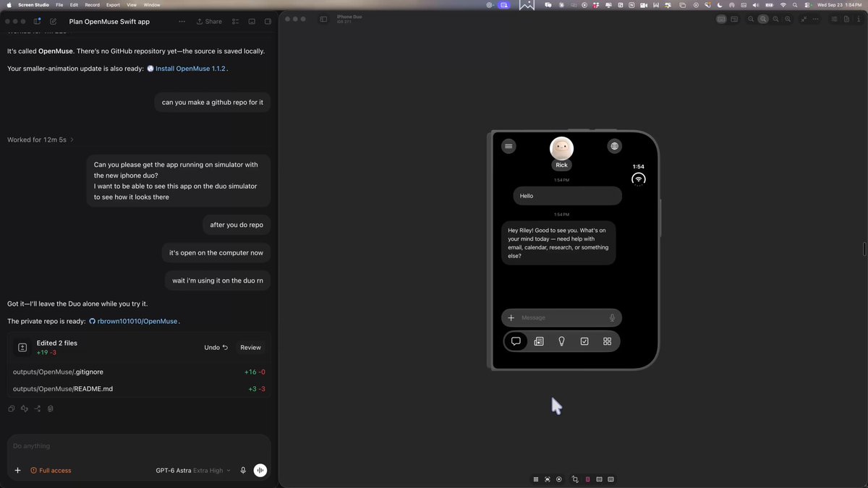Click the sound volume icon in menu bar
Screen dimensions: 868x488
point(755,5)
